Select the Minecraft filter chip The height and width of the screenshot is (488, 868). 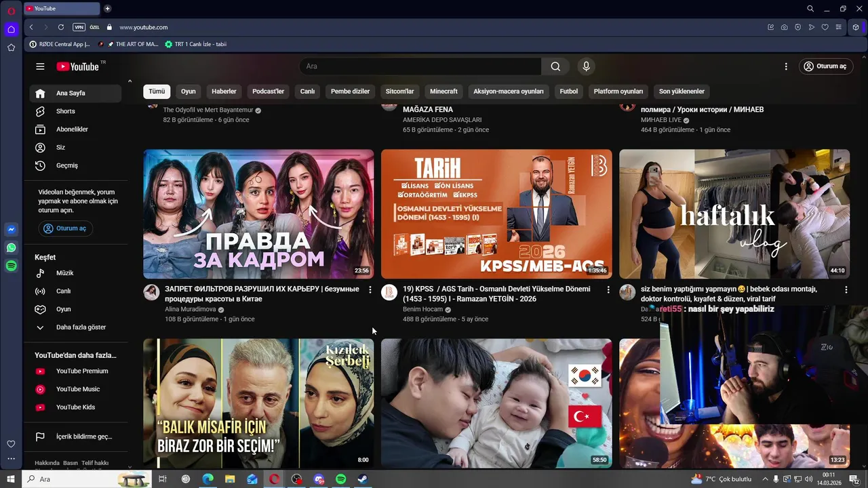(444, 91)
